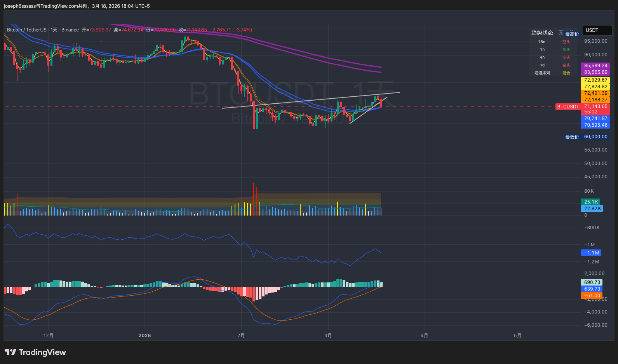618x364 pixels.
Task: Click the blue 70,595.46 price tag
Action: coord(595,125)
